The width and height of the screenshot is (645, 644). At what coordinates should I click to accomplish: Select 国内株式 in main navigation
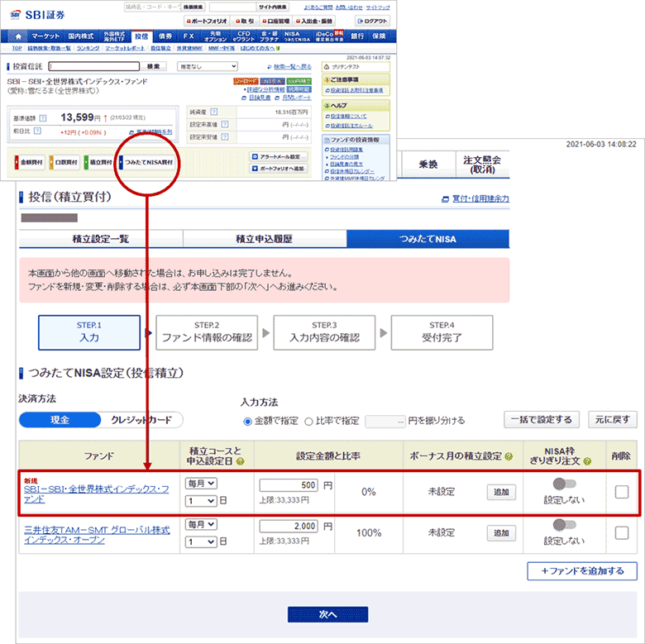click(81, 36)
